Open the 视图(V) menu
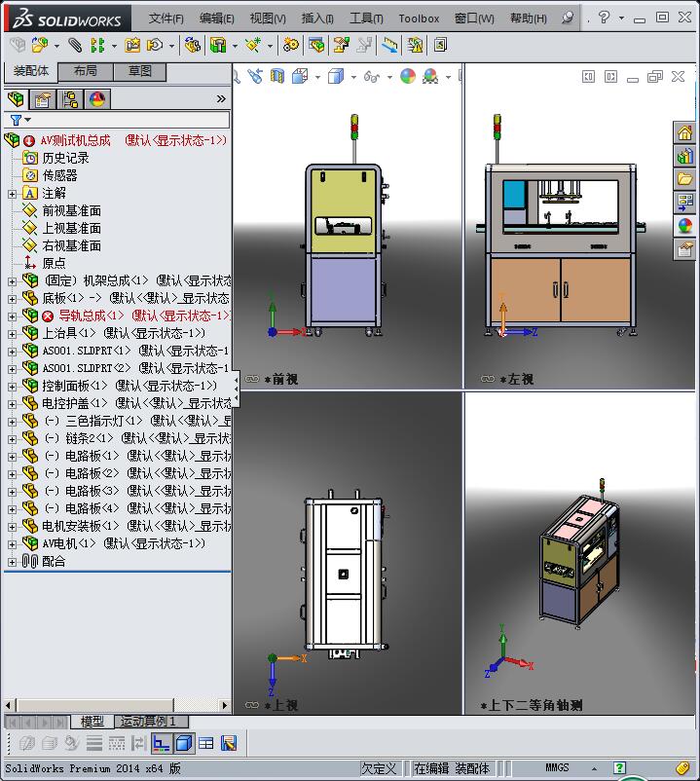 (268, 19)
